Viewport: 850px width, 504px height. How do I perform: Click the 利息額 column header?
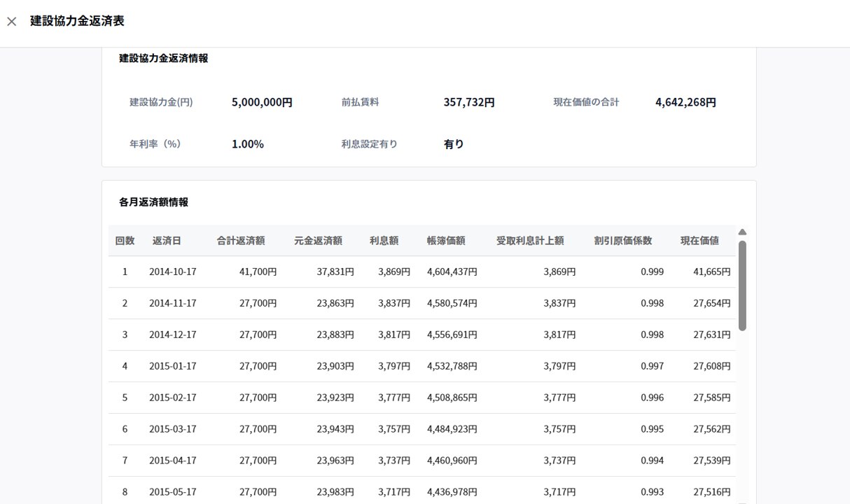[x=384, y=241]
